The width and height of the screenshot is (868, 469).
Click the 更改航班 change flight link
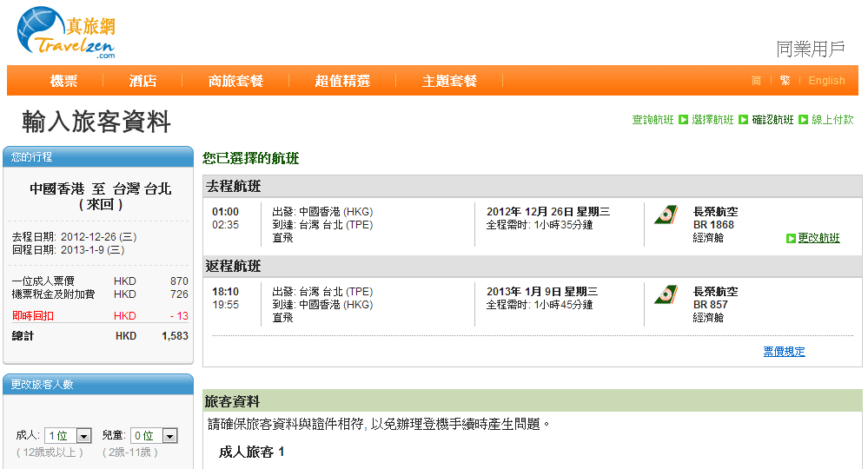coord(818,238)
